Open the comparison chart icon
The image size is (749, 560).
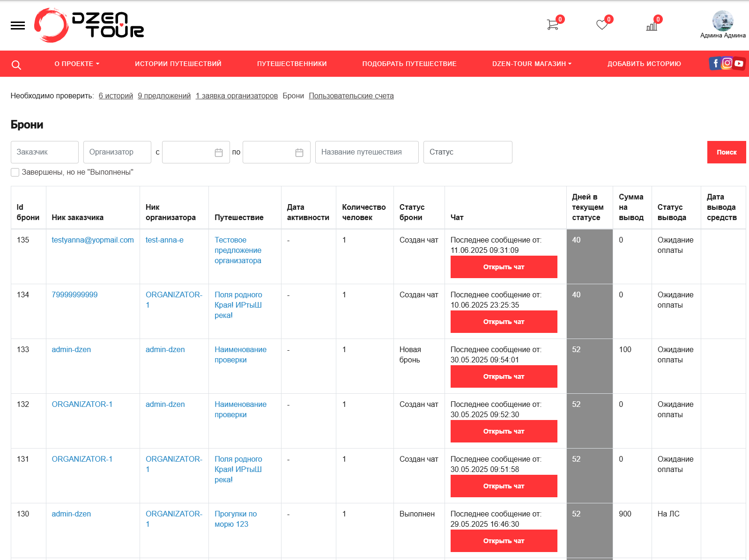point(652,26)
